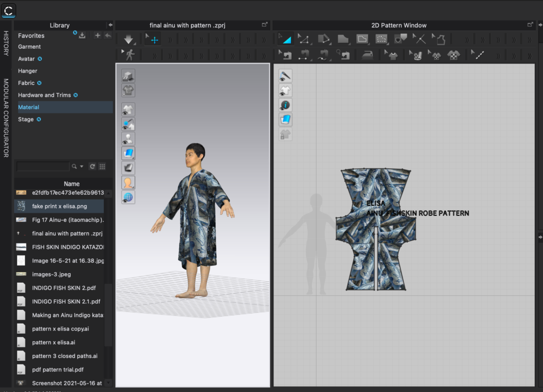The height and width of the screenshot is (392, 543).
Task: Toggle Show Garment visibility in 3D window
Action: 128,110
